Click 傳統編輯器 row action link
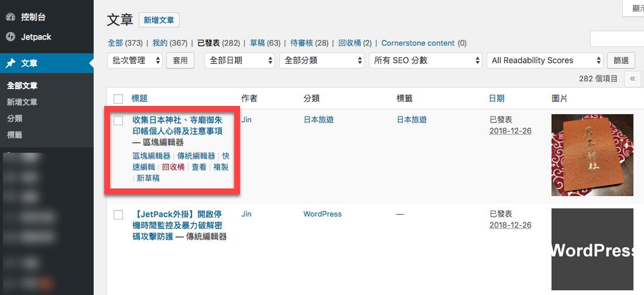 [196, 156]
